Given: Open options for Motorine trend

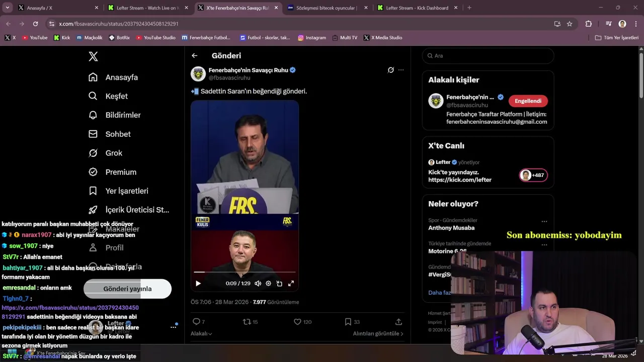Looking at the screenshot, I should [544, 245].
